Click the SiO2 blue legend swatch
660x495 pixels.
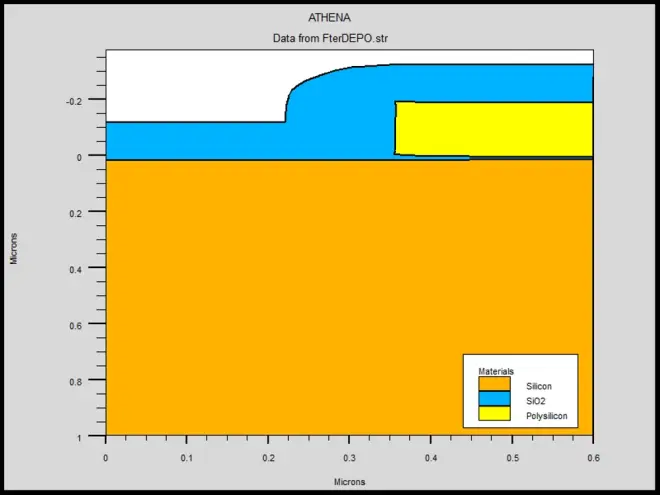click(495, 399)
